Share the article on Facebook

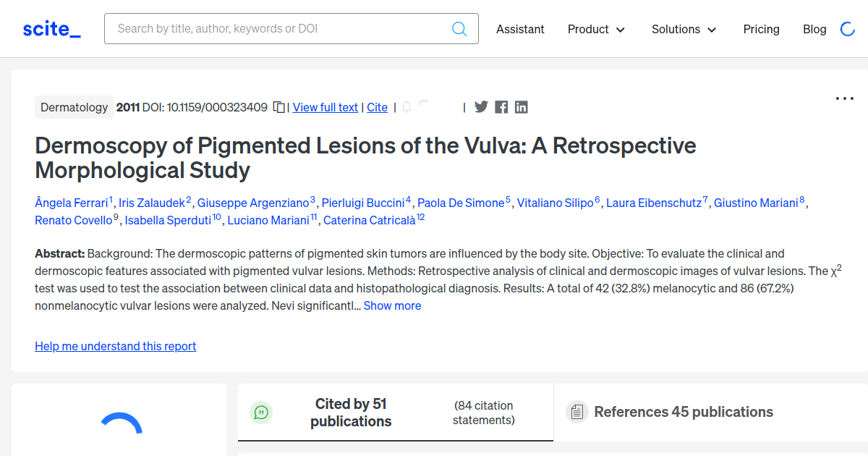click(501, 106)
